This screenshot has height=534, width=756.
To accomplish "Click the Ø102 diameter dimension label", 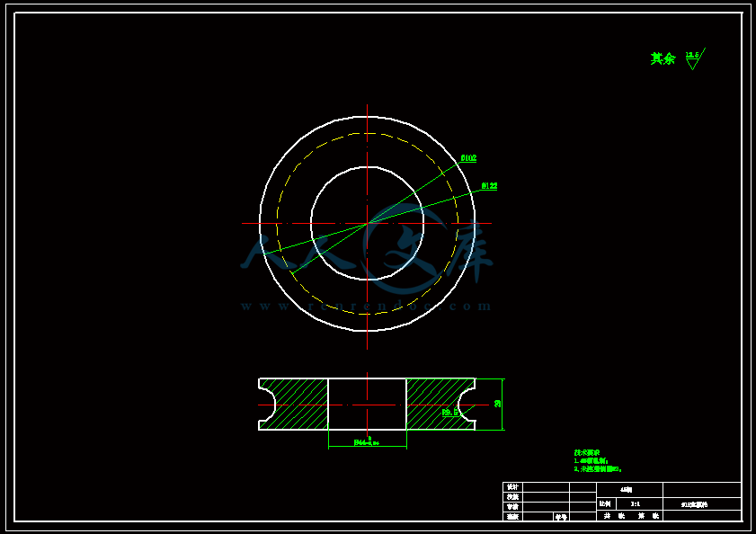I will [x=468, y=157].
